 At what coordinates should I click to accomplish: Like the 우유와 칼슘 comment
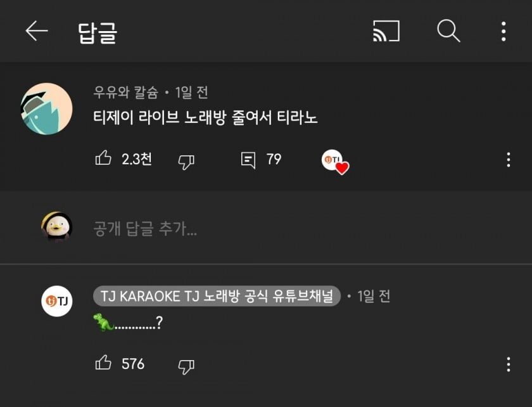coord(103,158)
